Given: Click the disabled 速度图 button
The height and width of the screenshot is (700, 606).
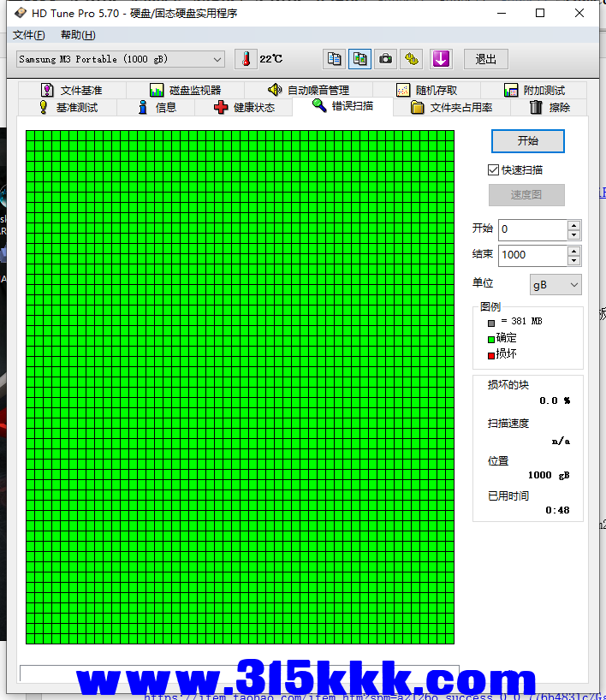Looking at the screenshot, I should pos(526,195).
